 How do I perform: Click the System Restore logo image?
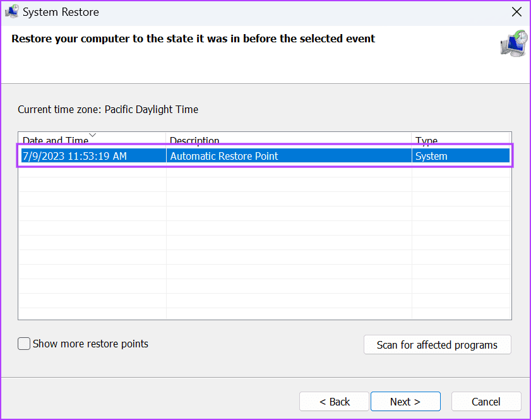(x=513, y=44)
